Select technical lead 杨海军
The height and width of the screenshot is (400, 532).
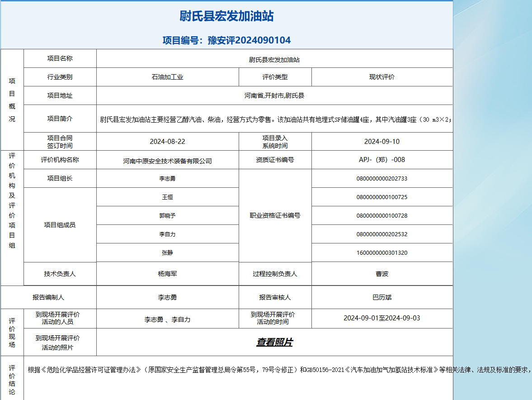click(167, 274)
